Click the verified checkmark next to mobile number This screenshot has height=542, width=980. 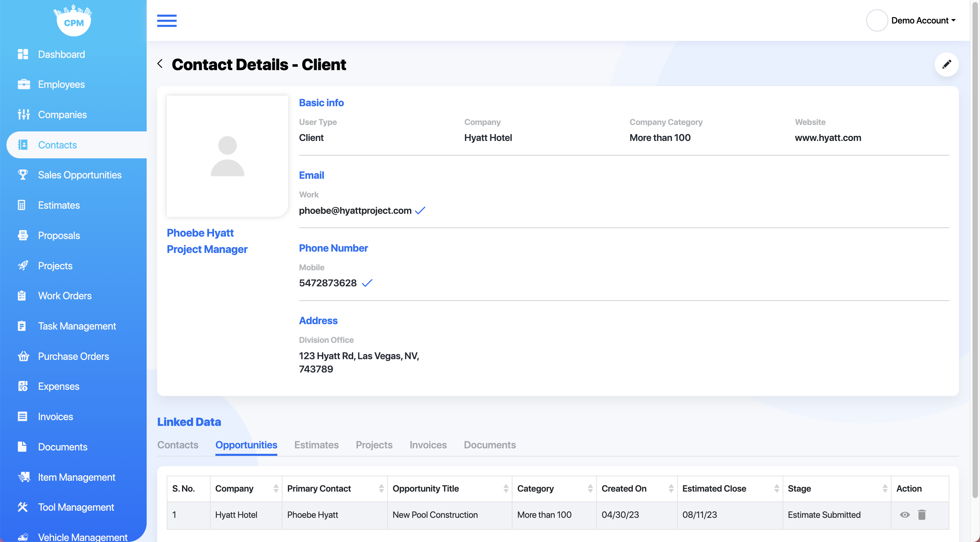pyautogui.click(x=367, y=283)
